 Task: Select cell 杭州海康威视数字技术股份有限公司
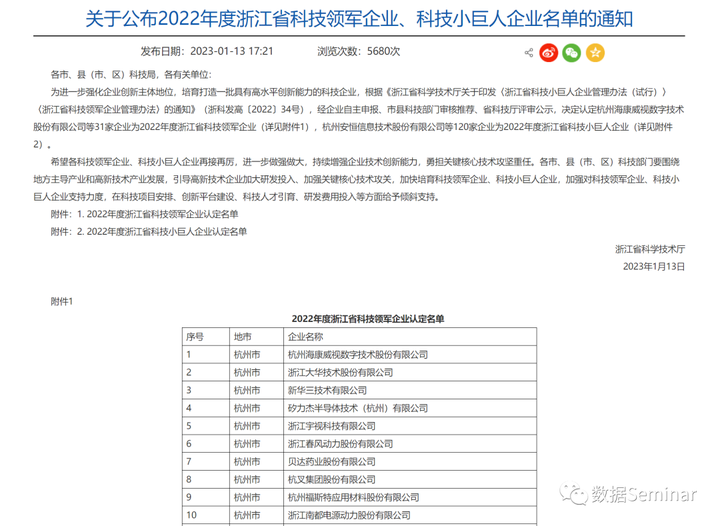point(410,354)
